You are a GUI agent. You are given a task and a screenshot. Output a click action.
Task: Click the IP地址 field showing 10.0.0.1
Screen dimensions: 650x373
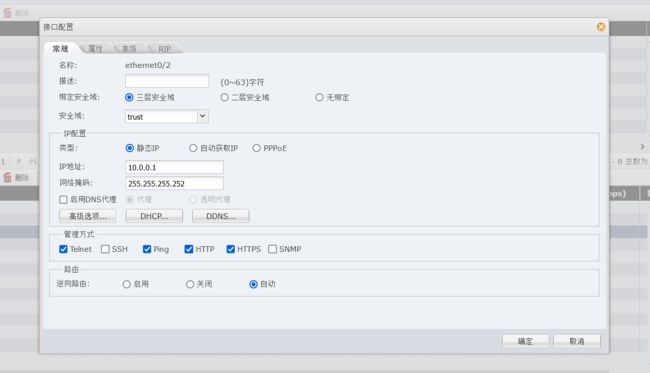174,167
